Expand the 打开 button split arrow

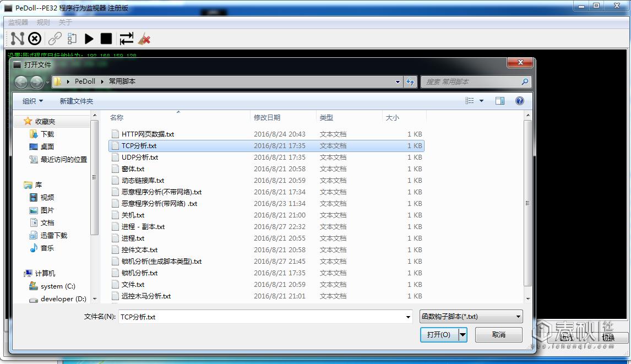(463, 335)
